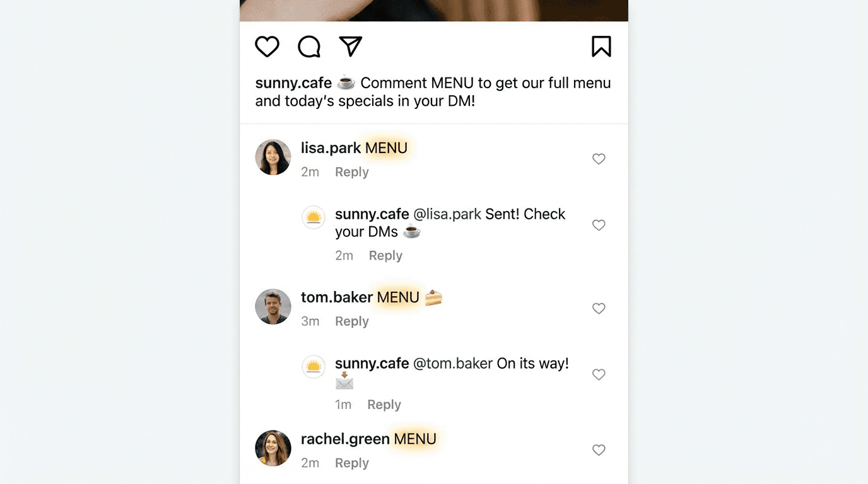Reply to rachel.green's comment
This screenshot has width=868, height=484.
(351, 463)
